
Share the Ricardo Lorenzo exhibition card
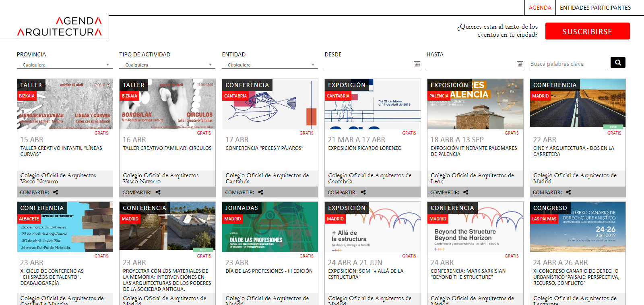[x=363, y=192]
